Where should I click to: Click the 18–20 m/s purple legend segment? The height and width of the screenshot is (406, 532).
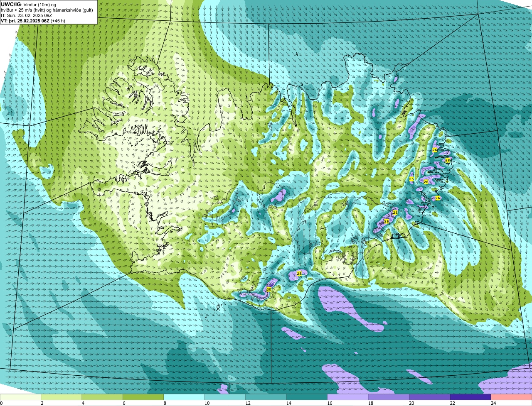[x=389, y=397]
